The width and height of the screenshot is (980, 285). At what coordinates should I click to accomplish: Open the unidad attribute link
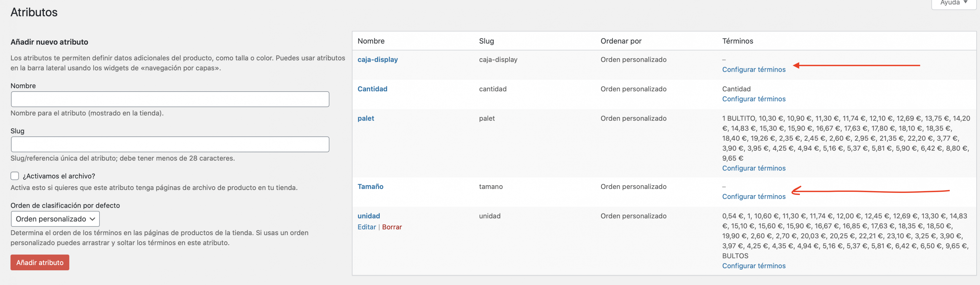tap(369, 216)
